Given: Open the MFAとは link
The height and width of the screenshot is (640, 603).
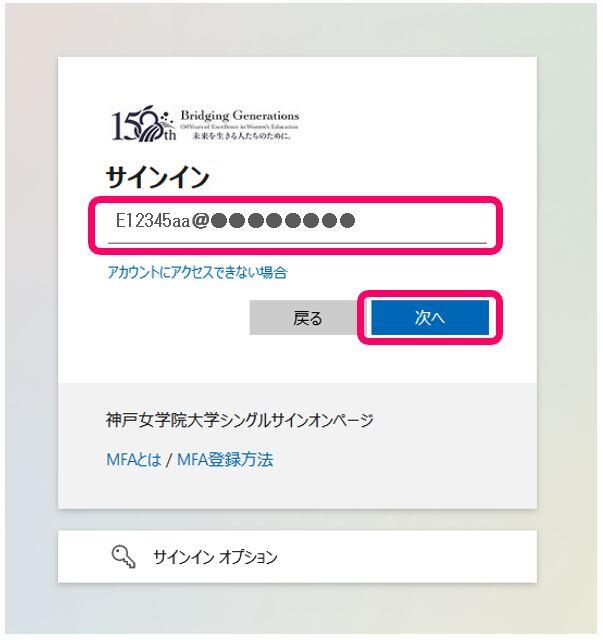Looking at the screenshot, I should pos(134,460).
